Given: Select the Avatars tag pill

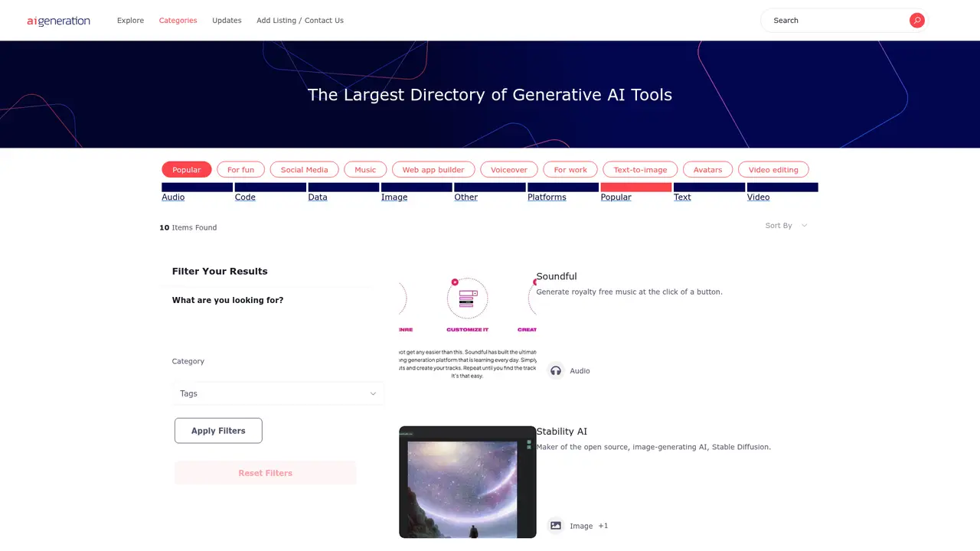Looking at the screenshot, I should coord(707,170).
